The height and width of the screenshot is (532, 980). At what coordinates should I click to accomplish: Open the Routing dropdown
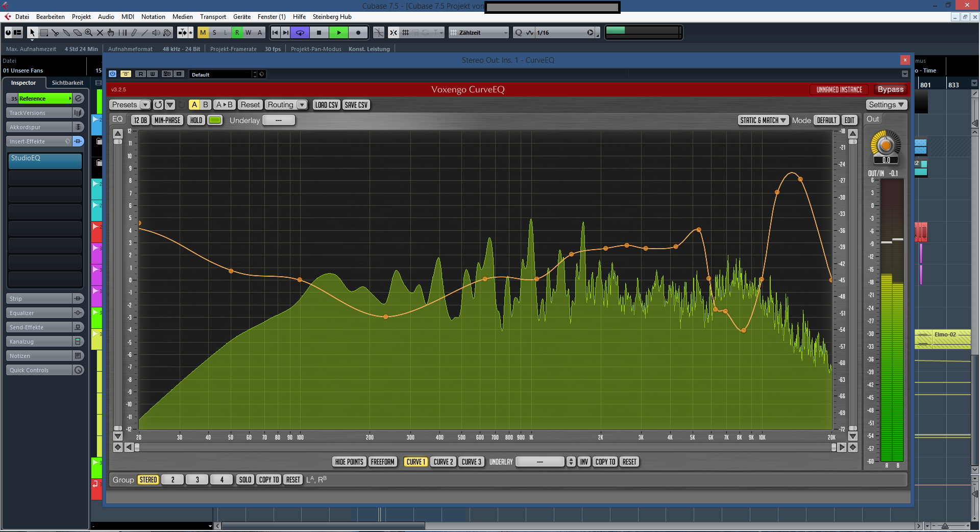[x=286, y=105]
